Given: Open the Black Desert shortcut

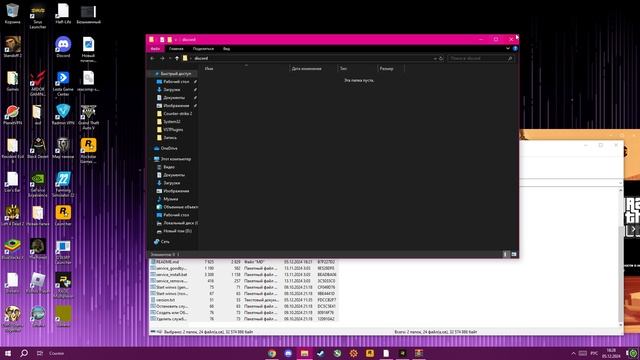Looking at the screenshot, I should [x=38, y=148].
